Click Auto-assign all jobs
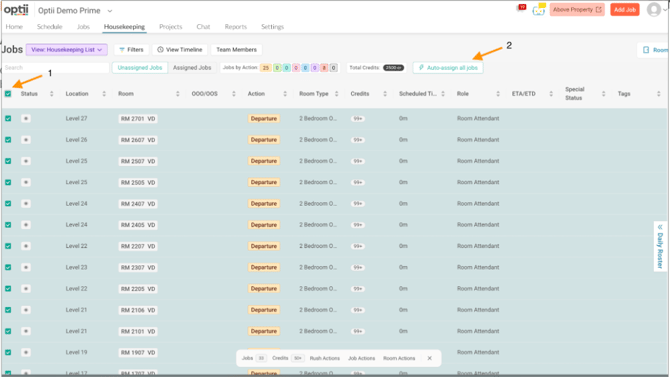 tap(448, 68)
